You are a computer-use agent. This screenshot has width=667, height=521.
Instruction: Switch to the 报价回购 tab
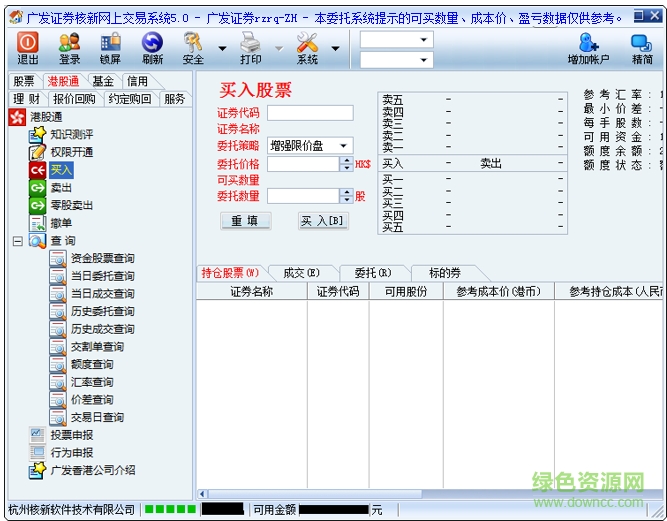[74, 99]
